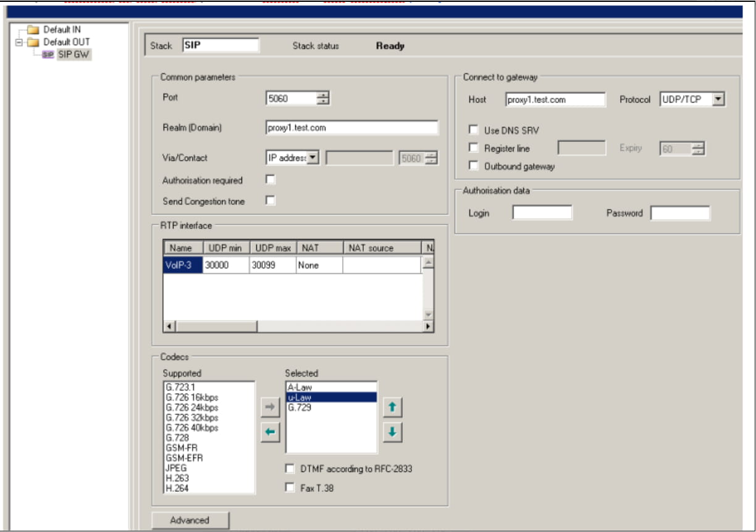Select u-Law in Selected codecs list

331,397
